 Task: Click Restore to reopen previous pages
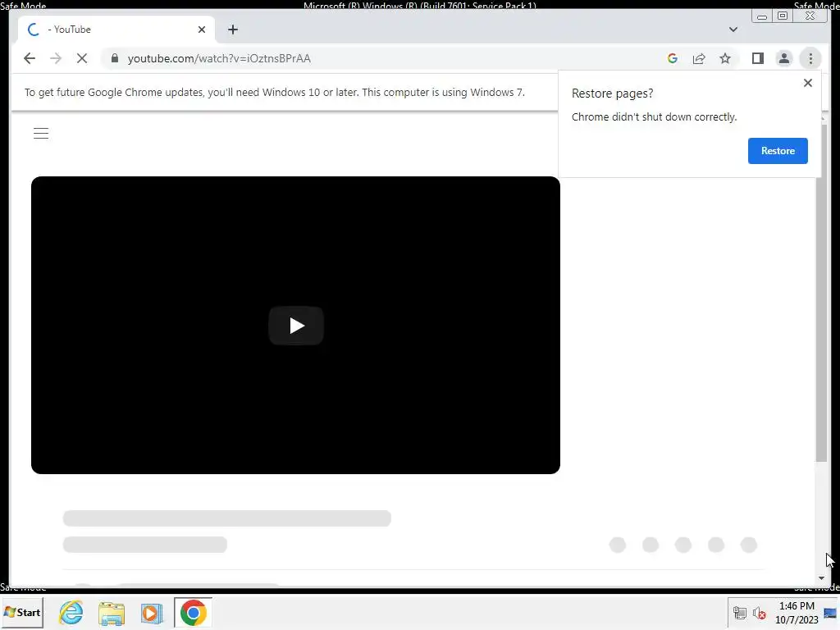[x=778, y=151]
